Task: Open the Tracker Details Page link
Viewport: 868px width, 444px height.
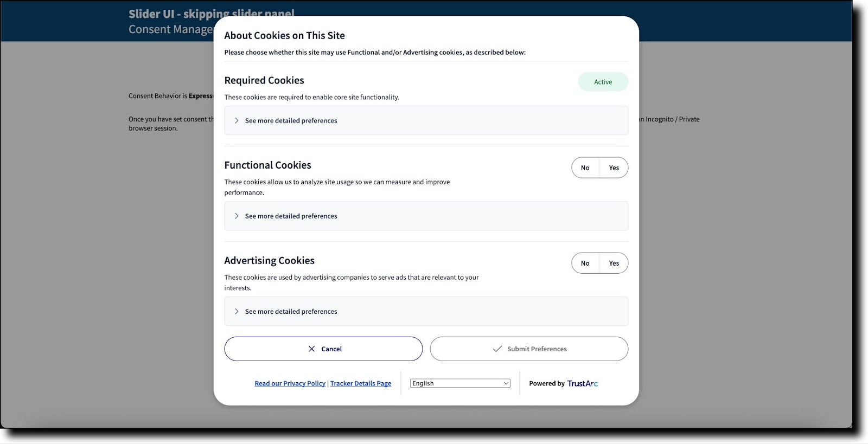Action: (361, 383)
